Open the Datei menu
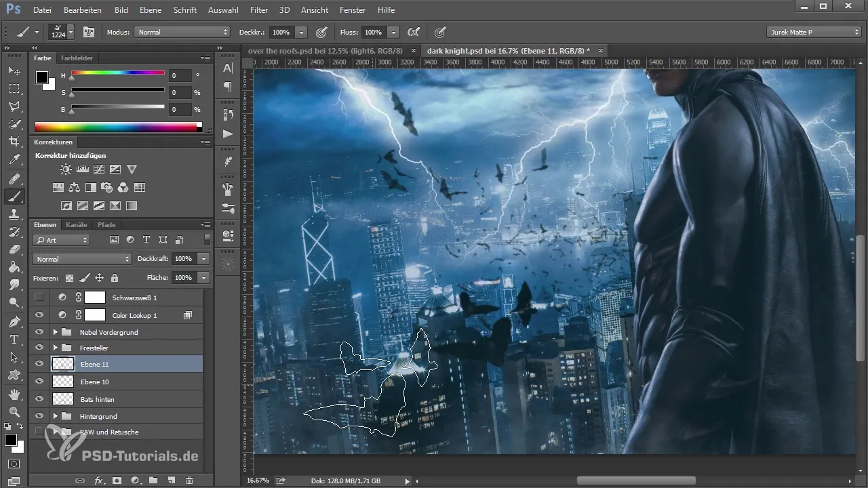The width and height of the screenshot is (868, 488). 41,10
